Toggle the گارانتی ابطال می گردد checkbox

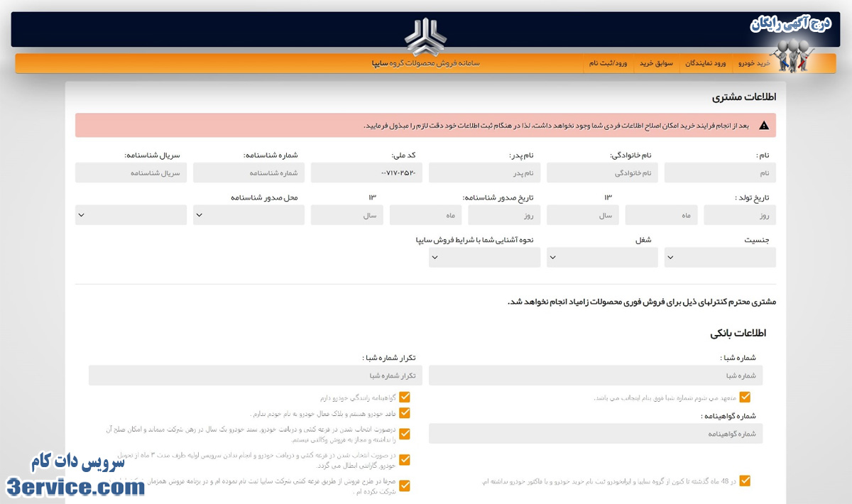tap(405, 459)
